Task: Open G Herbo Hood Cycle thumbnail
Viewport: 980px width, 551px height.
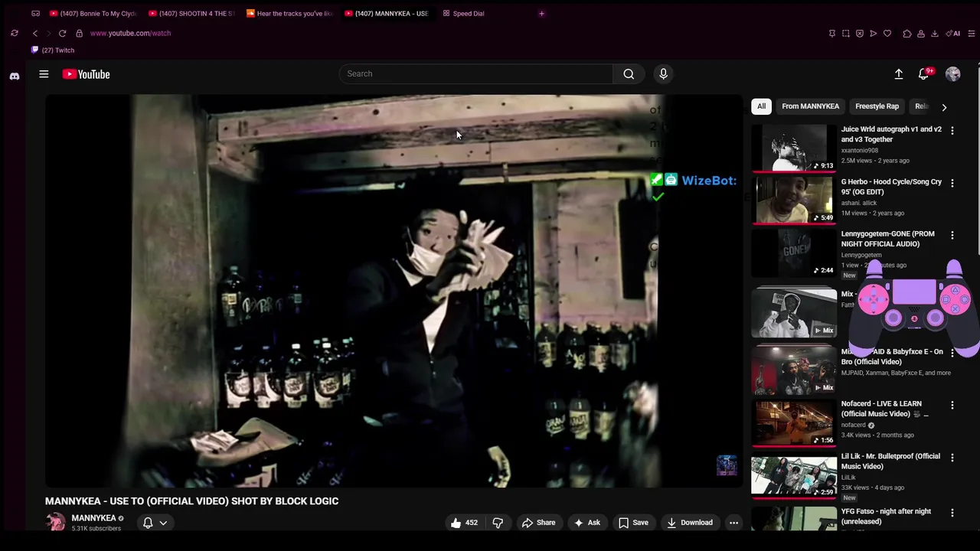Action: pos(794,200)
